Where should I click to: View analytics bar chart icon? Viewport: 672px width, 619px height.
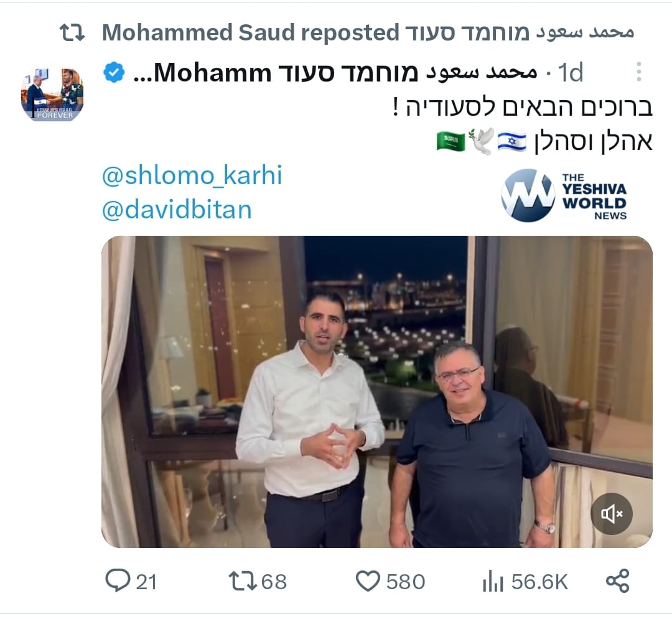[493, 581]
